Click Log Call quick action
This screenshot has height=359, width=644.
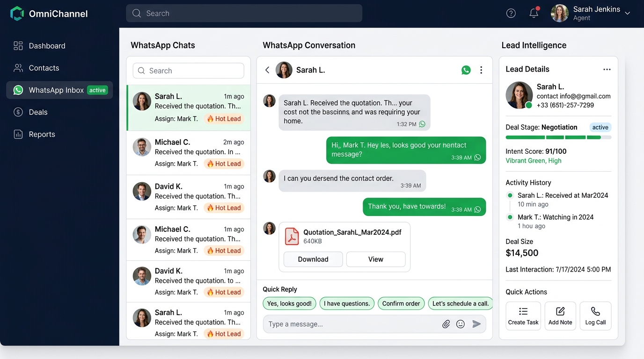pos(595,316)
